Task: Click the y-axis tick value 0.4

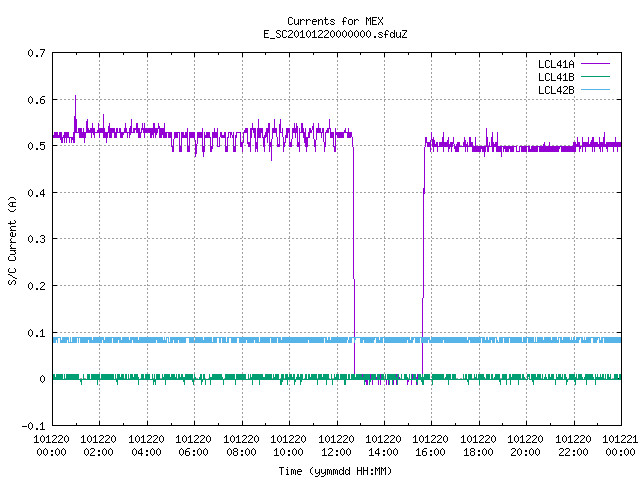Action: coord(36,193)
